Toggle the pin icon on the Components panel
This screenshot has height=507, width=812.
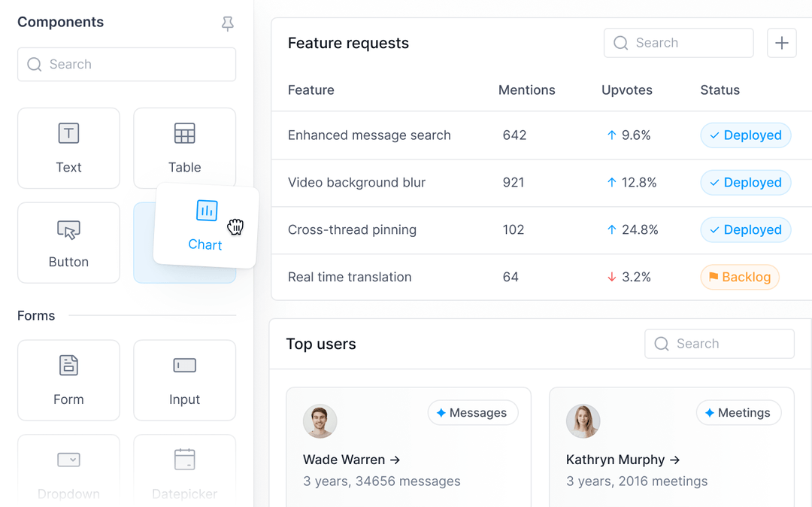click(228, 23)
